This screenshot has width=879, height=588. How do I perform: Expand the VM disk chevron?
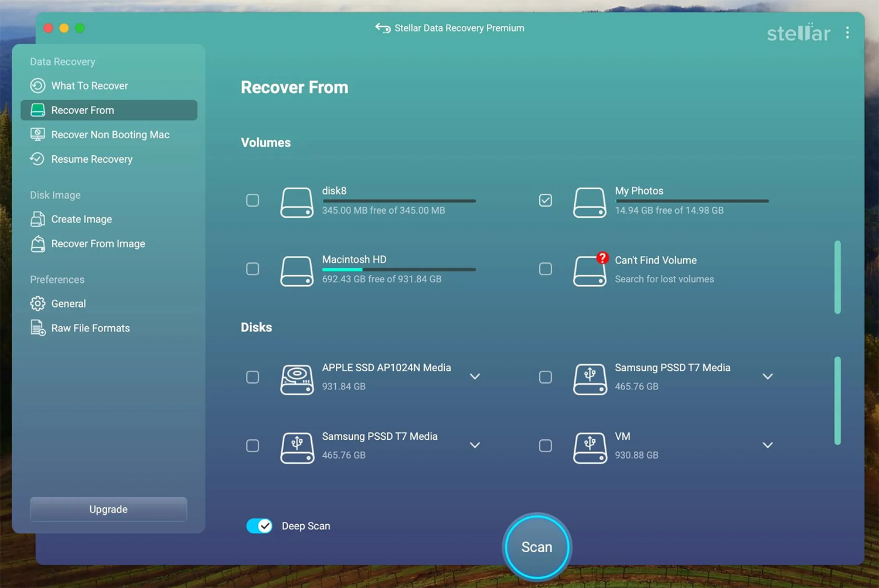pos(768,445)
